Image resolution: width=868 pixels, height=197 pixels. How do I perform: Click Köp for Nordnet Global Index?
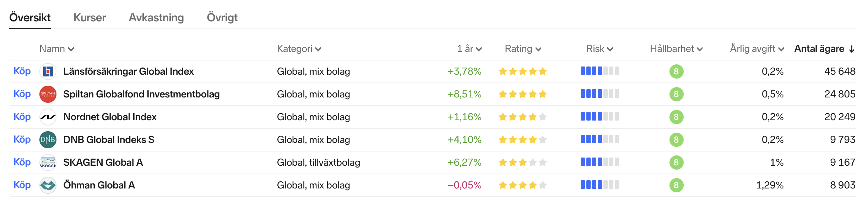point(22,117)
